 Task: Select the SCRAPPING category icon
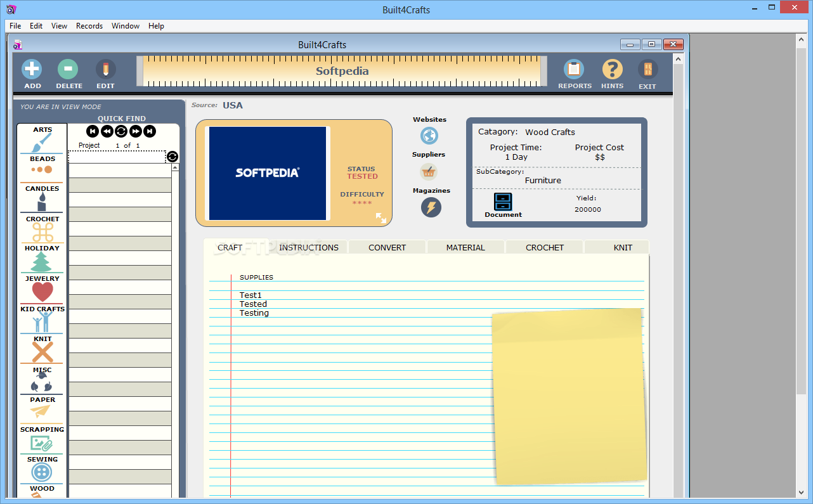pos(42,443)
